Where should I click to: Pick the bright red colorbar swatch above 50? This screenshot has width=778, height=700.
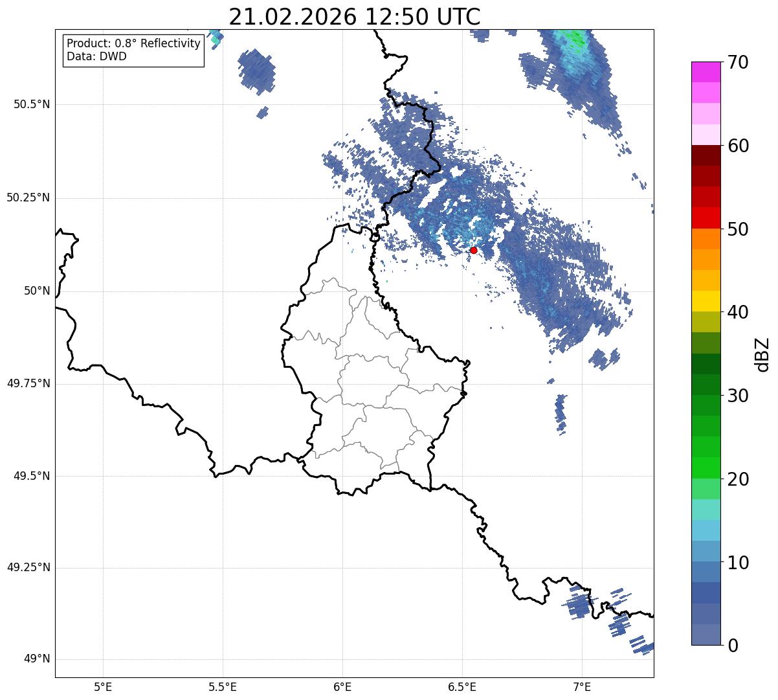tap(706, 218)
